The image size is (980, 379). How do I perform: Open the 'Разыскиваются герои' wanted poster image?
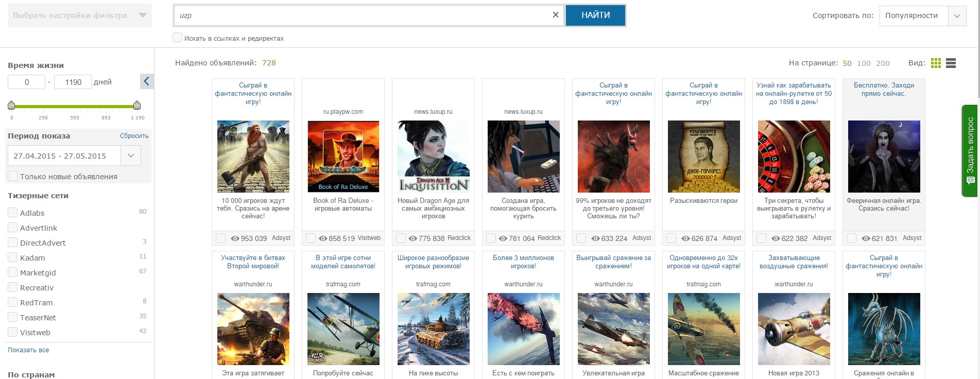(703, 157)
